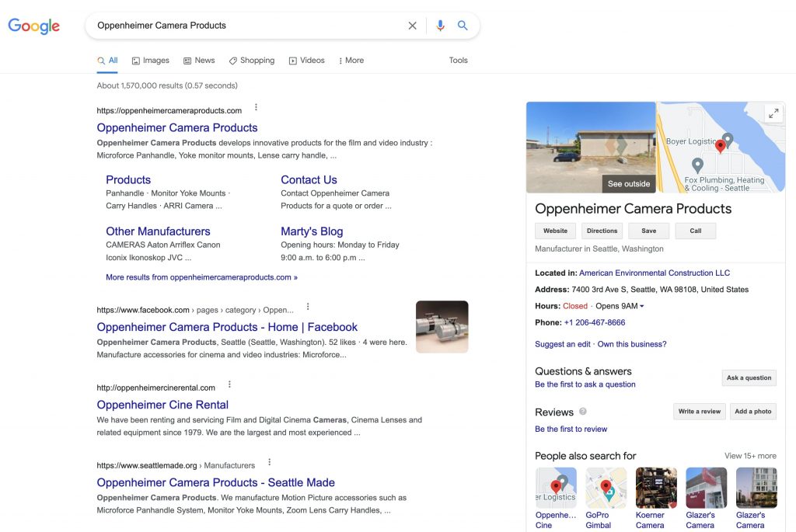
Task: Click the address 7400 3rd Ave S text
Action: pos(660,290)
